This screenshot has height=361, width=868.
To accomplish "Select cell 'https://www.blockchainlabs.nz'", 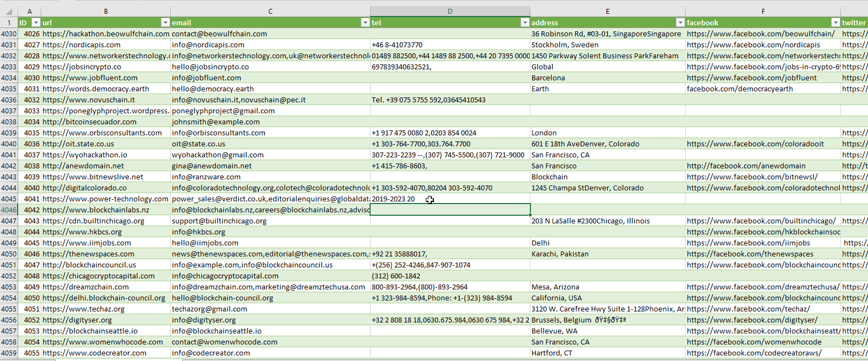I will (x=106, y=210).
